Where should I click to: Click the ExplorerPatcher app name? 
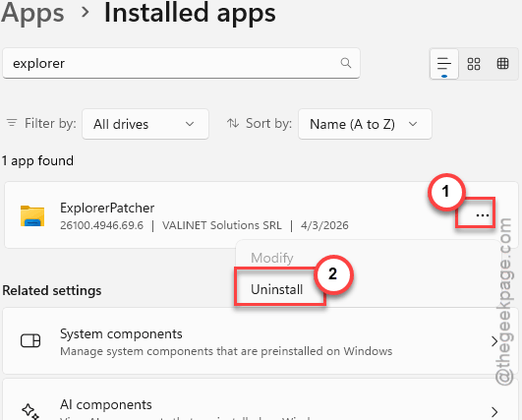tap(107, 208)
